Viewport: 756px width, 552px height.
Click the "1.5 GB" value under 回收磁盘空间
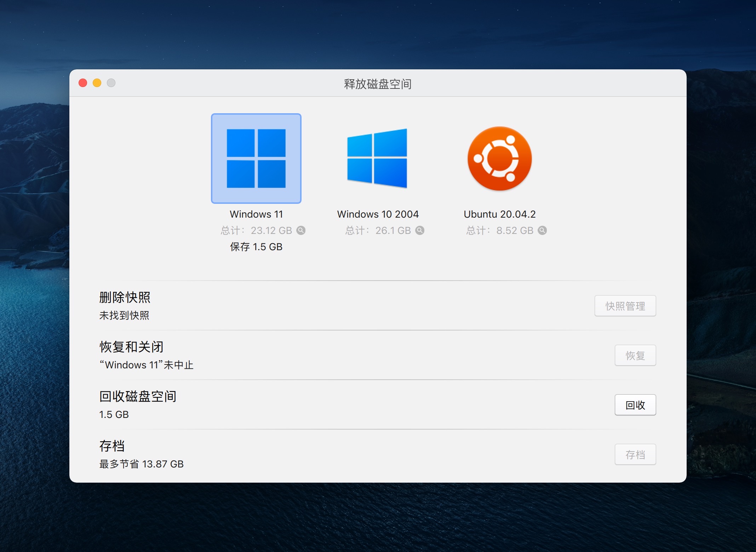(114, 414)
